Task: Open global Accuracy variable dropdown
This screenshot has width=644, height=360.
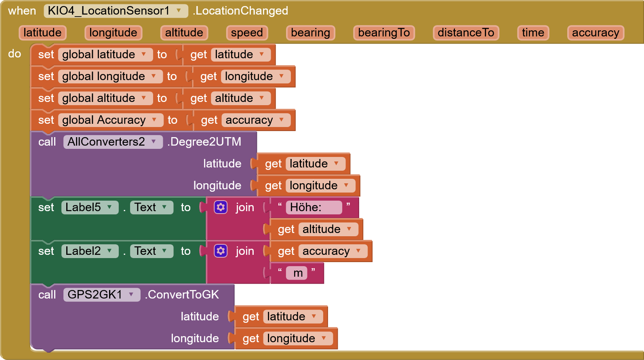Action: [154, 120]
